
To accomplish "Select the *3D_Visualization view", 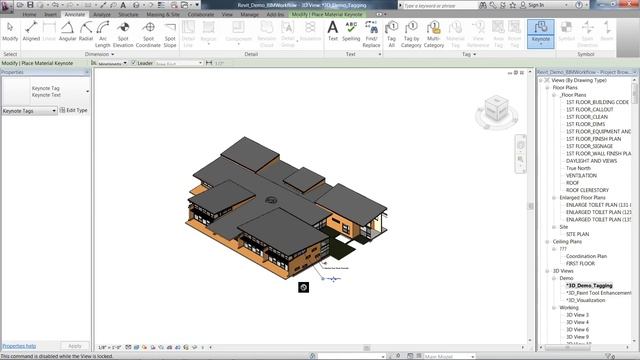I will (x=585, y=300).
